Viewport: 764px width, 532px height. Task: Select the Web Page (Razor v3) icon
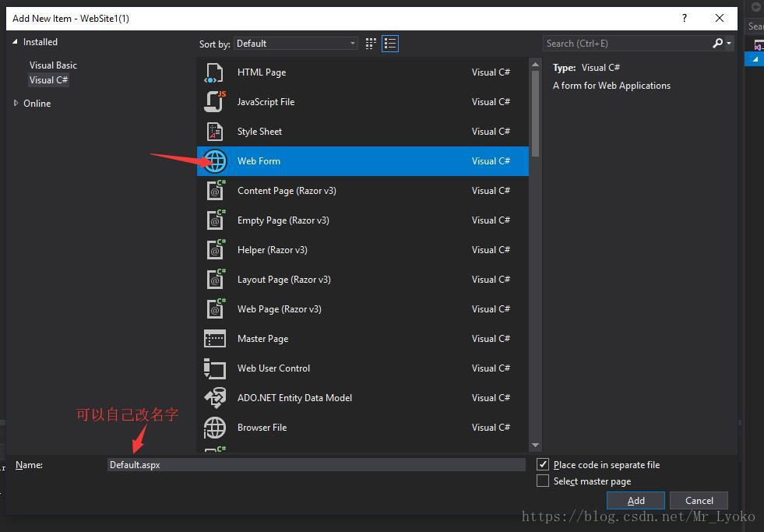(x=216, y=309)
